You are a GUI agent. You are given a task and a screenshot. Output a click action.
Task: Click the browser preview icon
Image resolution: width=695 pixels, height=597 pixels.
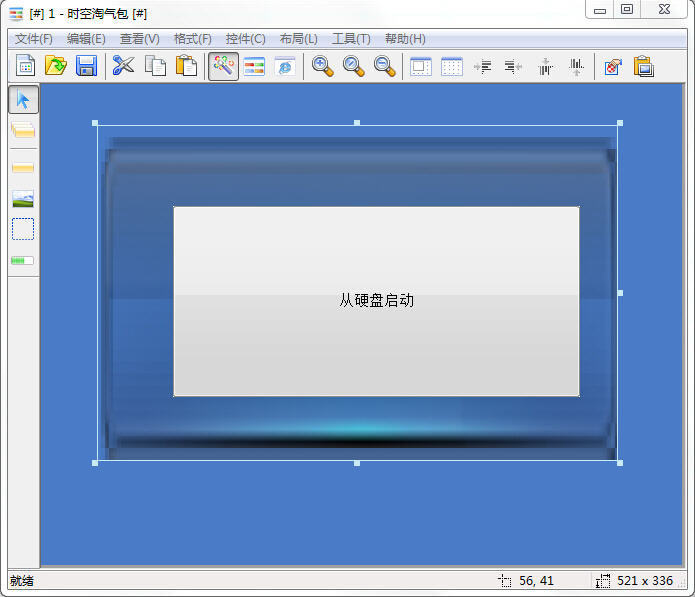285,66
